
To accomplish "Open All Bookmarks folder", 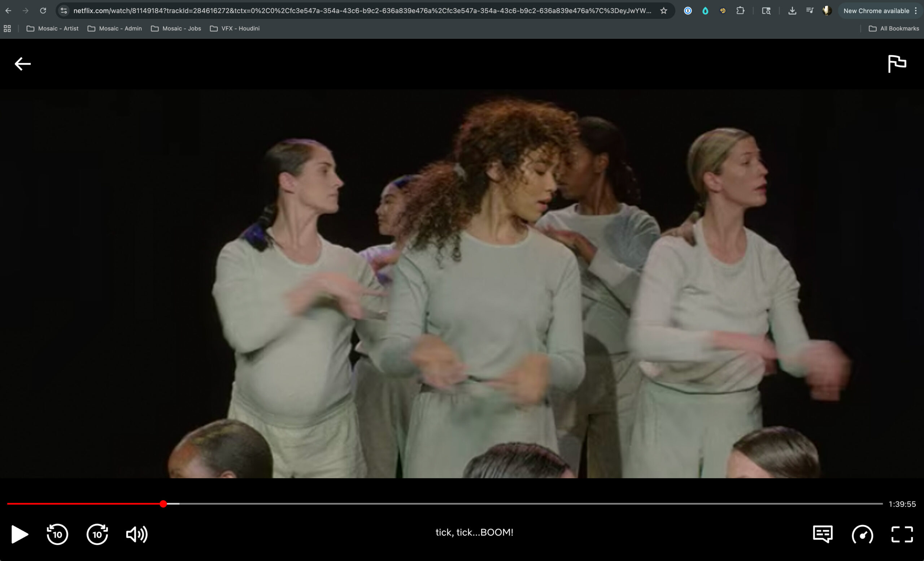I will [894, 29].
